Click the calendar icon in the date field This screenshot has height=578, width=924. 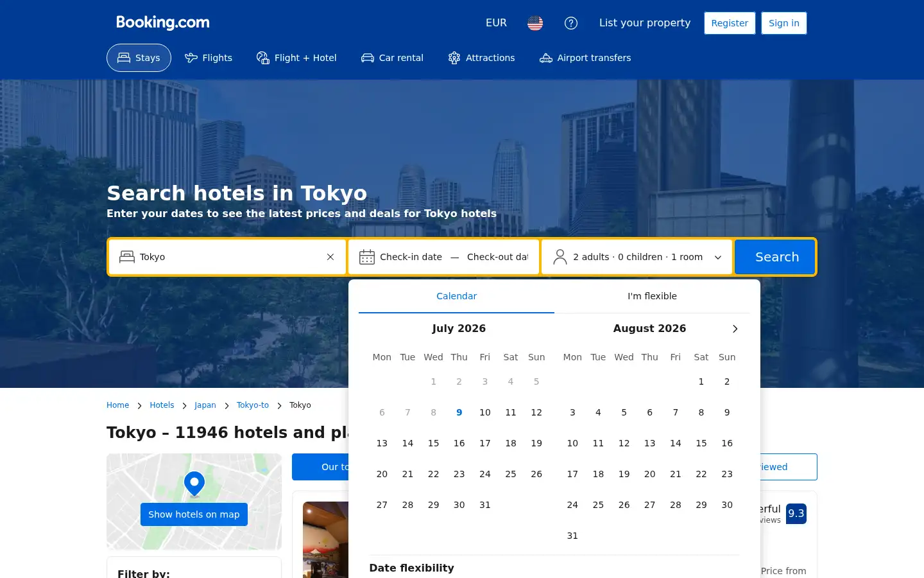click(367, 257)
